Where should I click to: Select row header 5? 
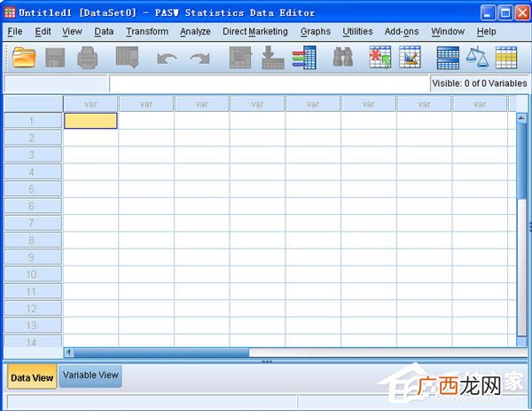coord(33,189)
